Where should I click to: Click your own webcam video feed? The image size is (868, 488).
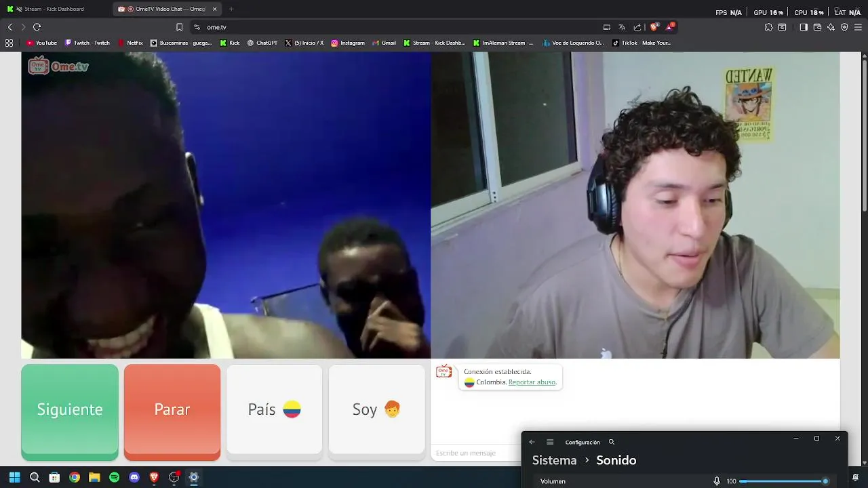pyautogui.click(x=635, y=205)
